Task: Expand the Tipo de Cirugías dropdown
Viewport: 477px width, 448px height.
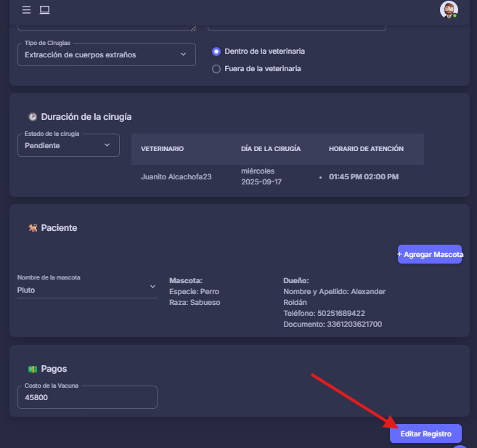Action: point(106,54)
